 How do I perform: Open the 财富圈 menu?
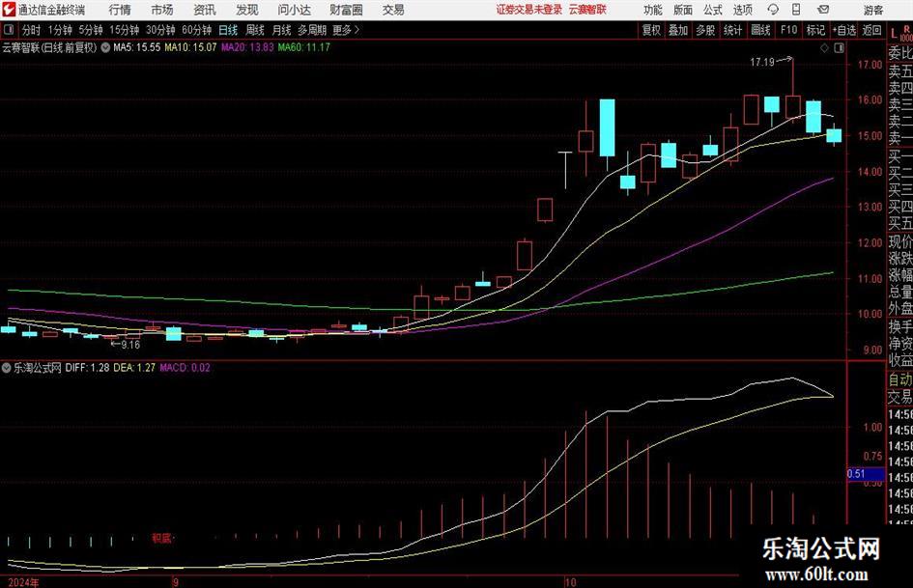pyautogui.click(x=346, y=10)
